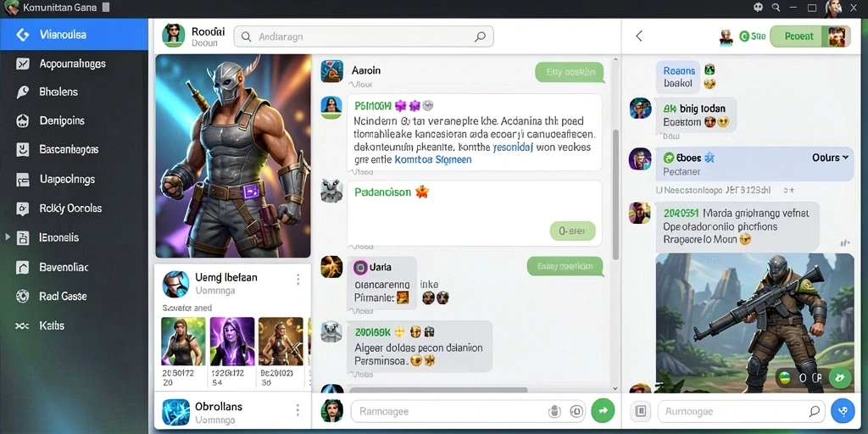This screenshot has width=868, height=434.
Task: Open the Bholens sidebar icon
Action: (x=23, y=92)
